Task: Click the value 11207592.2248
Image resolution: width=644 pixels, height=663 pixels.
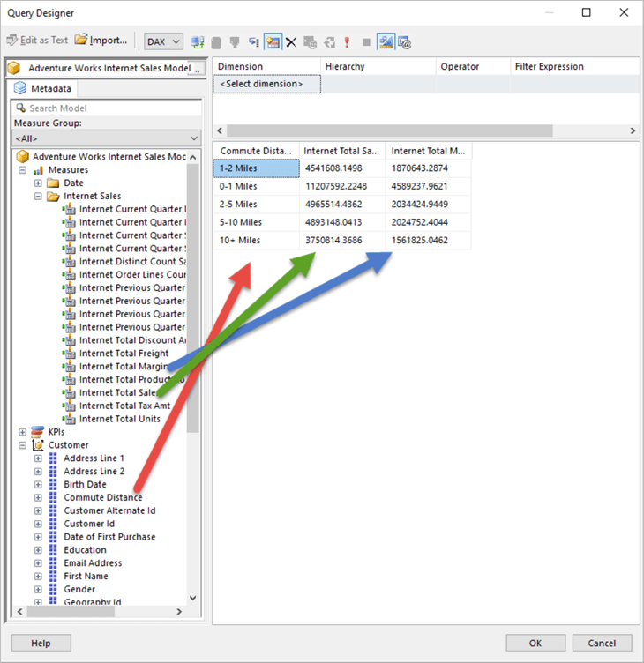Action: (x=336, y=186)
